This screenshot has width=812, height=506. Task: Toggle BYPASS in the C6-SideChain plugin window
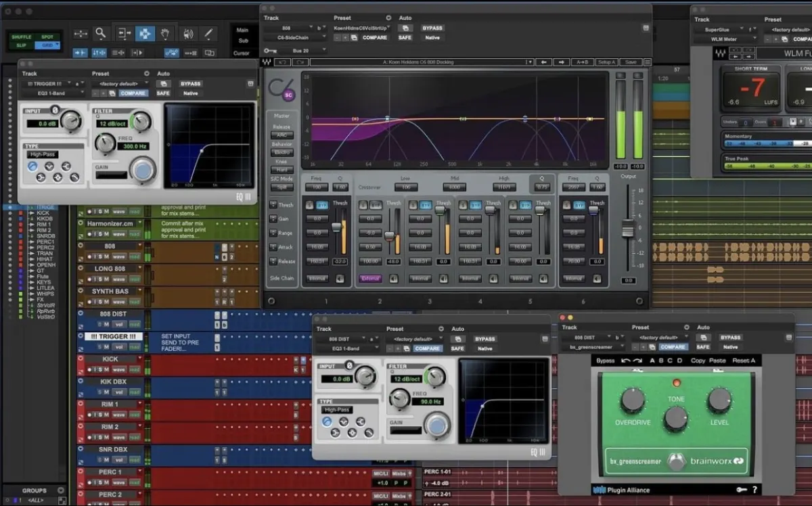pyautogui.click(x=432, y=28)
